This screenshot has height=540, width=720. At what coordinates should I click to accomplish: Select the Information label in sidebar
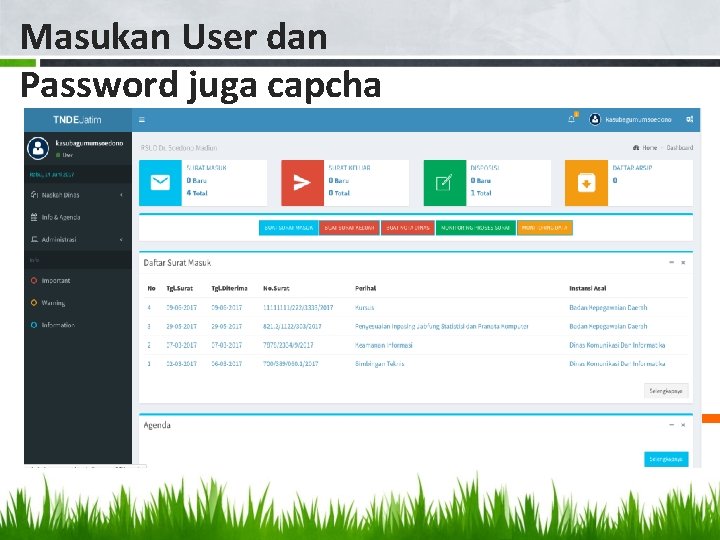coord(58,325)
